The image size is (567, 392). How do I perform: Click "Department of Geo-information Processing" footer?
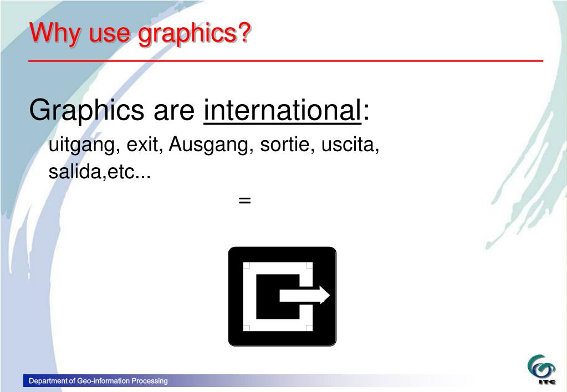coord(98,381)
